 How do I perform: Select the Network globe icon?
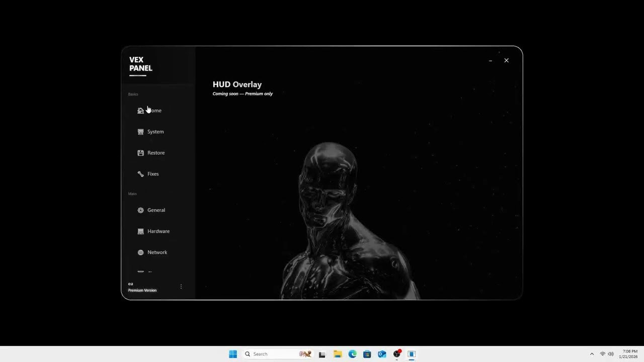140,252
